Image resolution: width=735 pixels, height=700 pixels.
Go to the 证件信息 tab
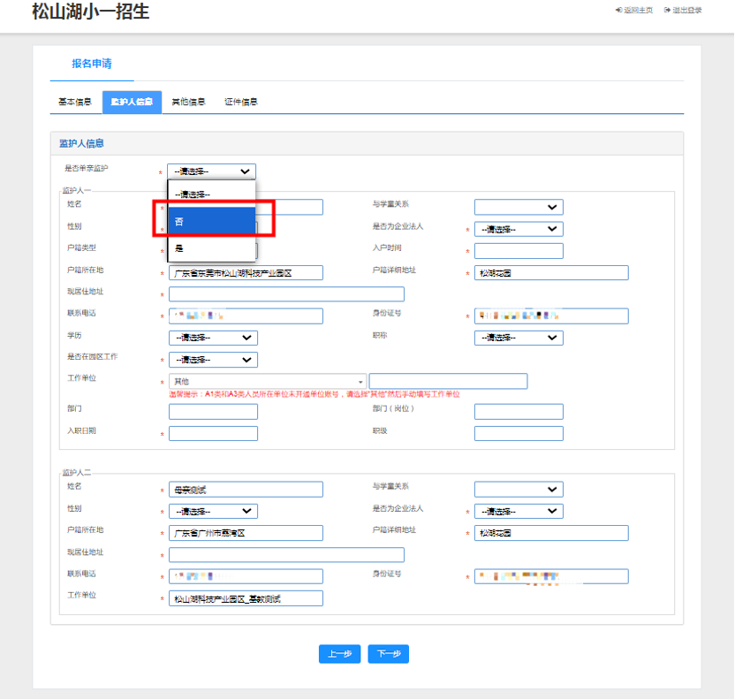coord(240,103)
